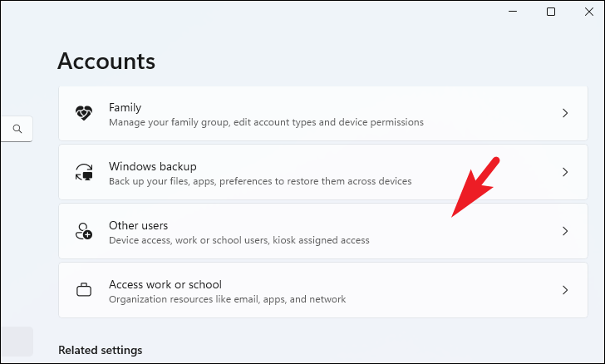
Task: Open the Family settings title
Action: click(125, 107)
